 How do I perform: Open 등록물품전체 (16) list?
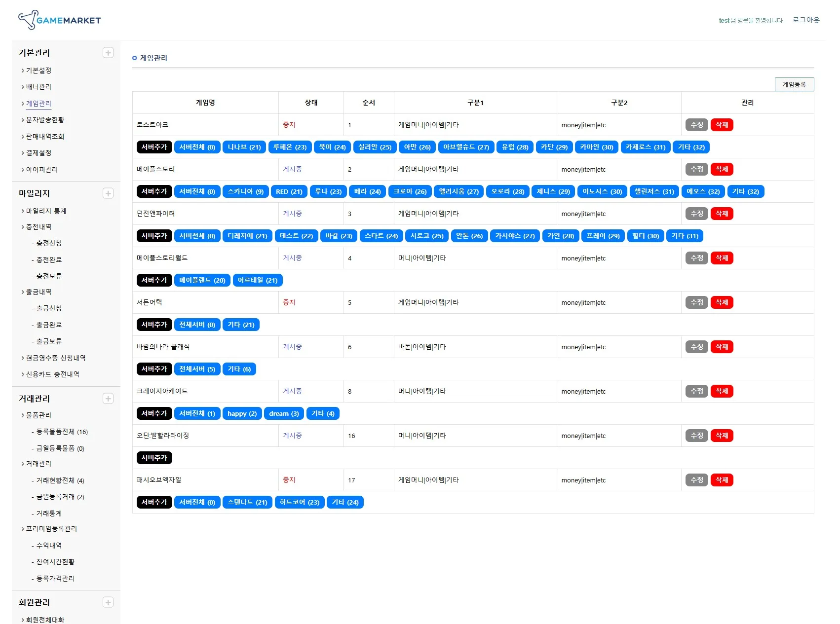pos(62,432)
